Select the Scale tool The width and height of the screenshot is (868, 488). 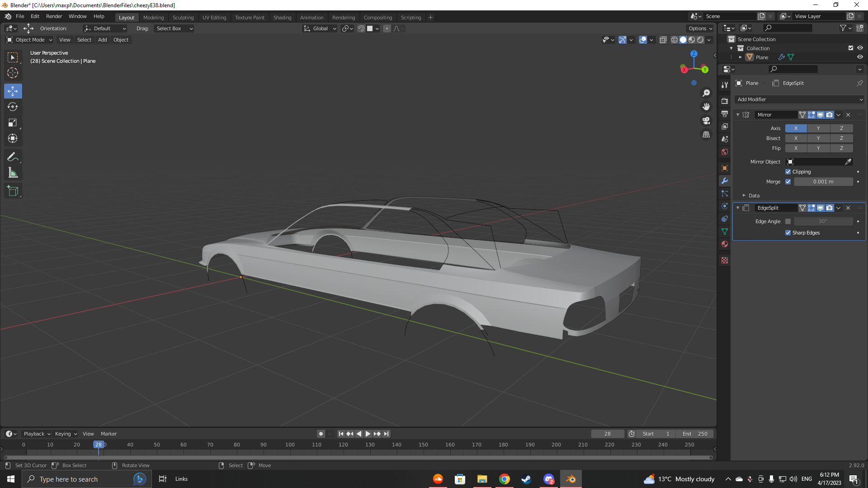click(13, 123)
